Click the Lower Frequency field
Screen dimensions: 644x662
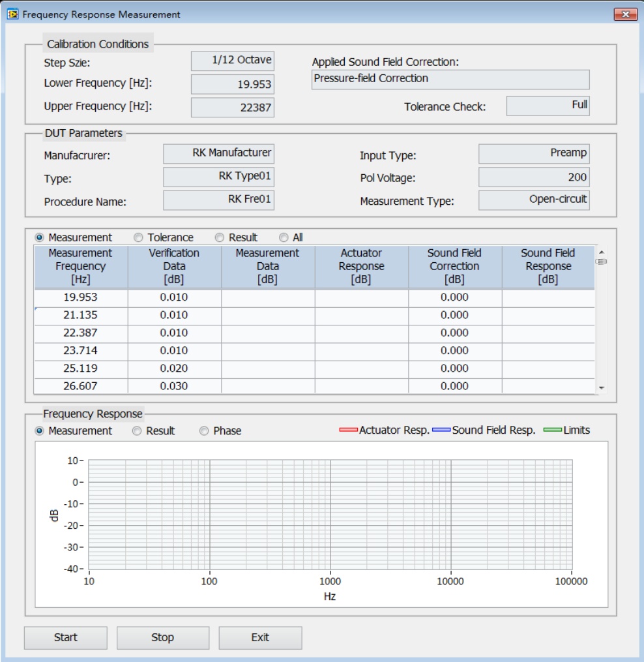(x=233, y=85)
